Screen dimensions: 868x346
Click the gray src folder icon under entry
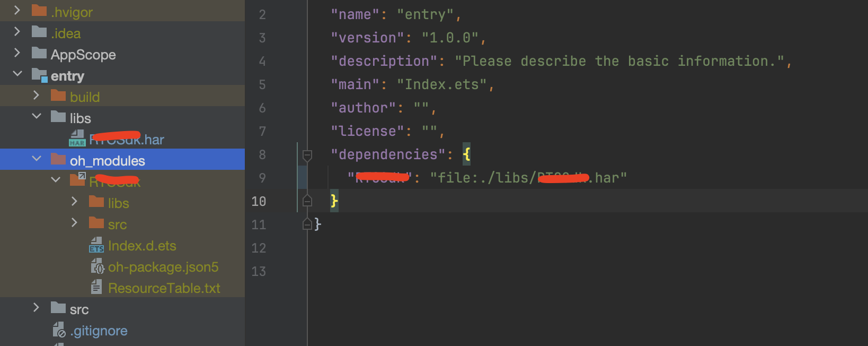point(58,308)
